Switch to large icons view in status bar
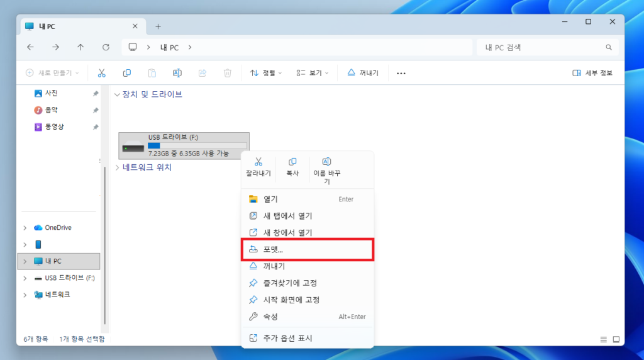This screenshot has height=360, width=644. (616, 339)
